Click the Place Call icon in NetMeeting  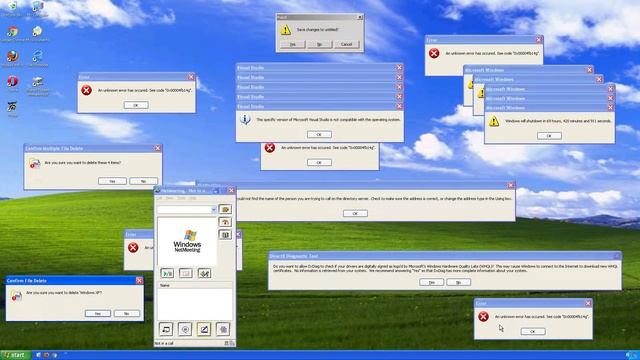coord(225,209)
